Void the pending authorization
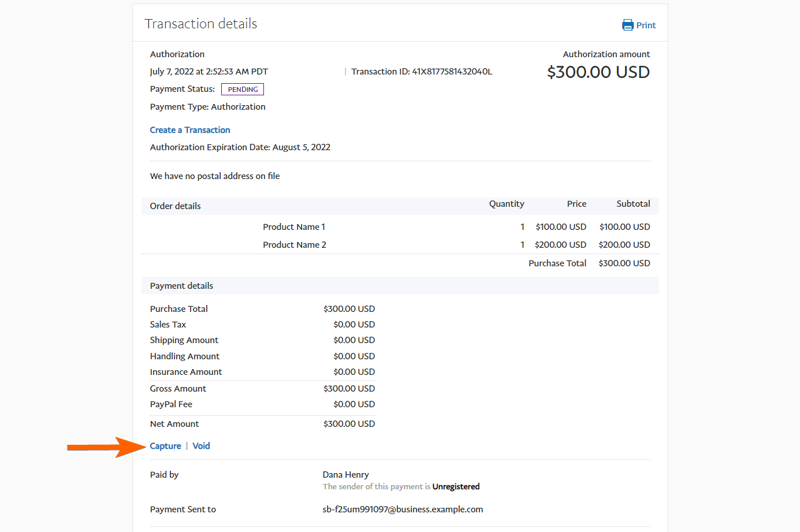 tap(201, 446)
